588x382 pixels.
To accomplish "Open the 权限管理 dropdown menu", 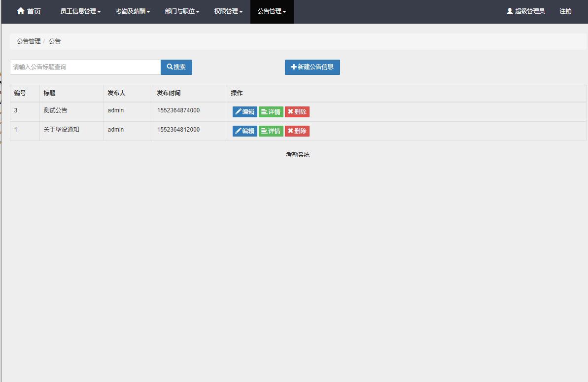I will click(x=228, y=11).
